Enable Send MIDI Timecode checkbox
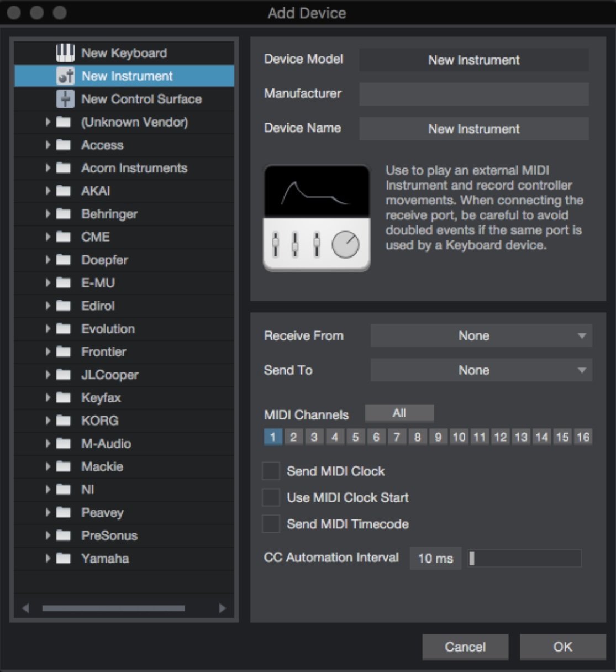 [271, 524]
